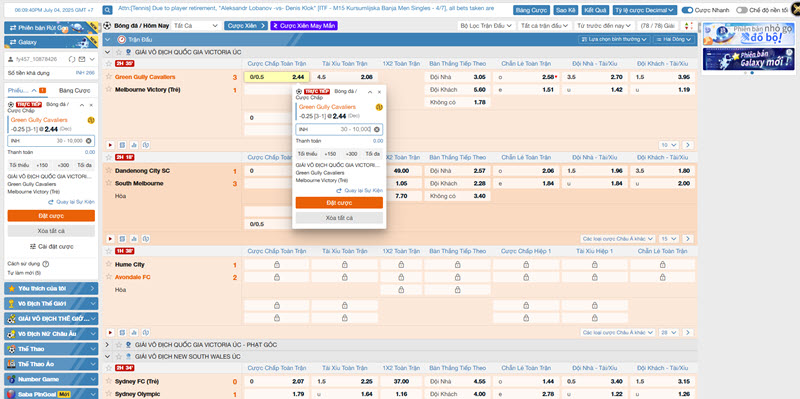Open Từ trước đến nay dropdown

click(x=604, y=26)
